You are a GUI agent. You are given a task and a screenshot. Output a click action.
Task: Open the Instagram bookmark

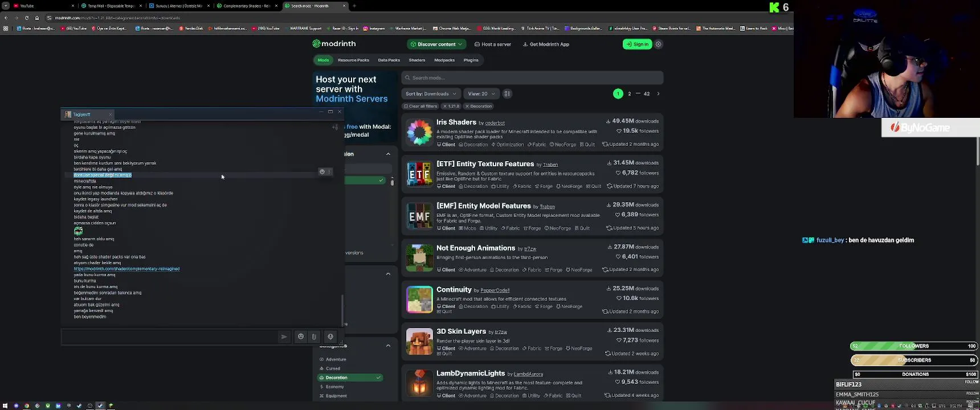coord(374,28)
